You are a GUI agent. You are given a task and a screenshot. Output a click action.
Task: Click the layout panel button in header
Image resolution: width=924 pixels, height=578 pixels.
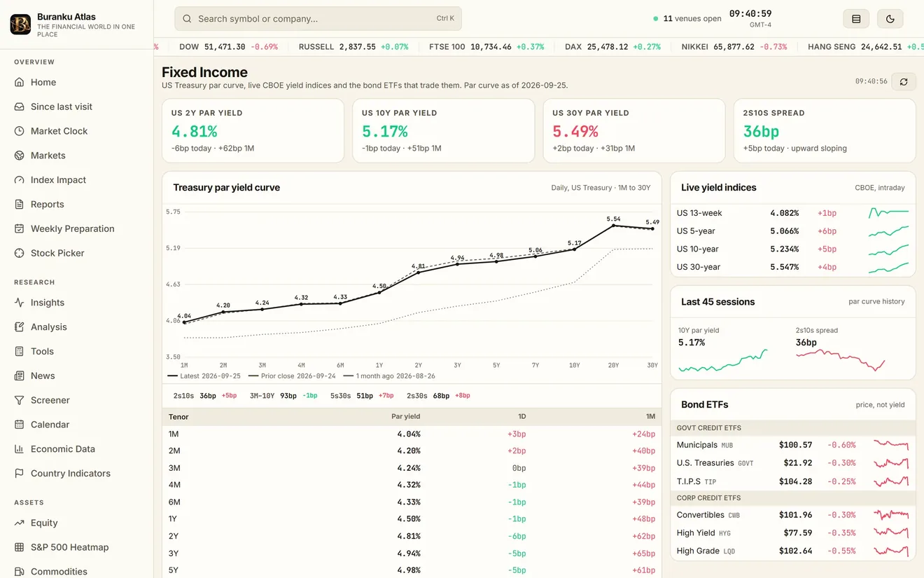855,19
